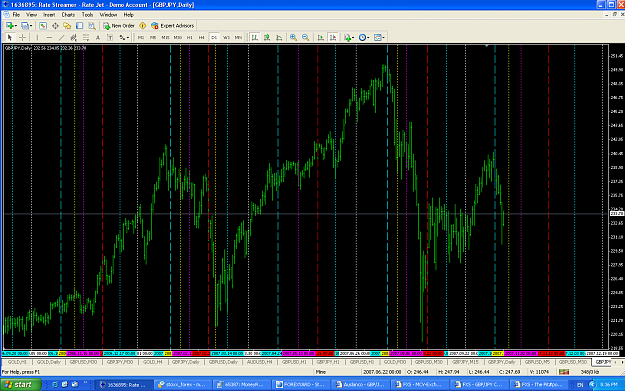Select the Horizontal Line drawing tool

coord(49,37)
